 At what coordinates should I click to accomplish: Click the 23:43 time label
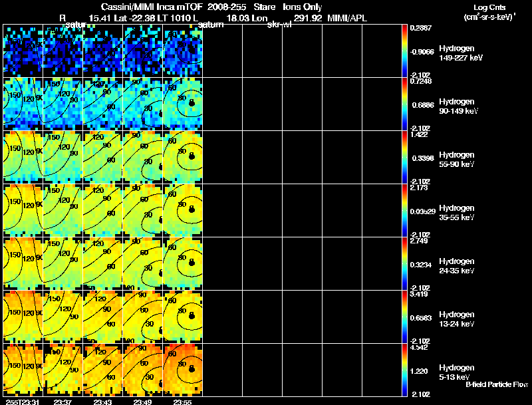tap(103, 402)
